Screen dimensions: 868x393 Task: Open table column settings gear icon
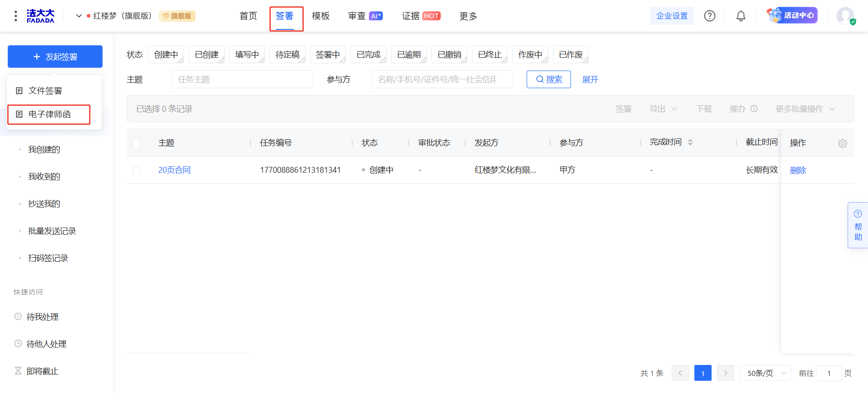843,143
